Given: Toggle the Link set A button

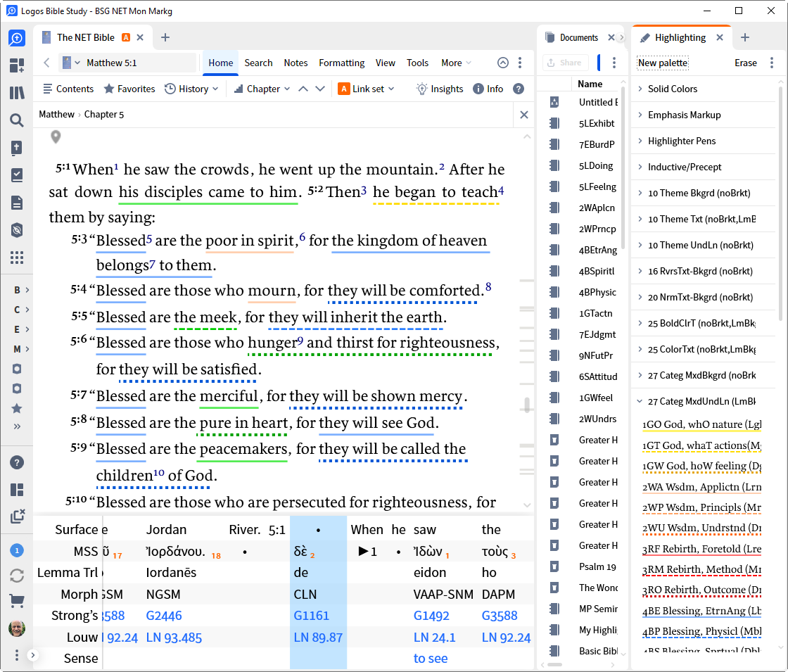Looking at the screenshot, I should coord(365,89).
